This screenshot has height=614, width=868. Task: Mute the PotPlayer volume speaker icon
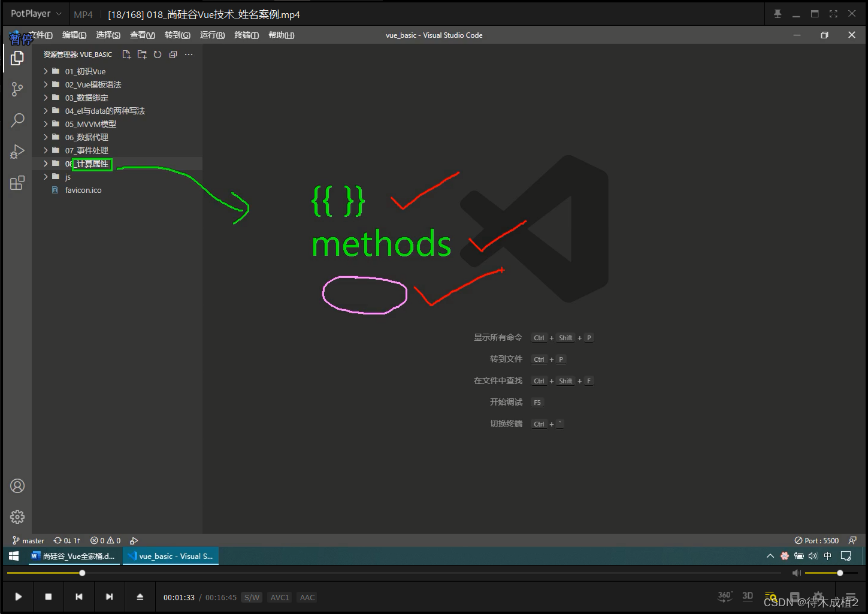point(796,573)
